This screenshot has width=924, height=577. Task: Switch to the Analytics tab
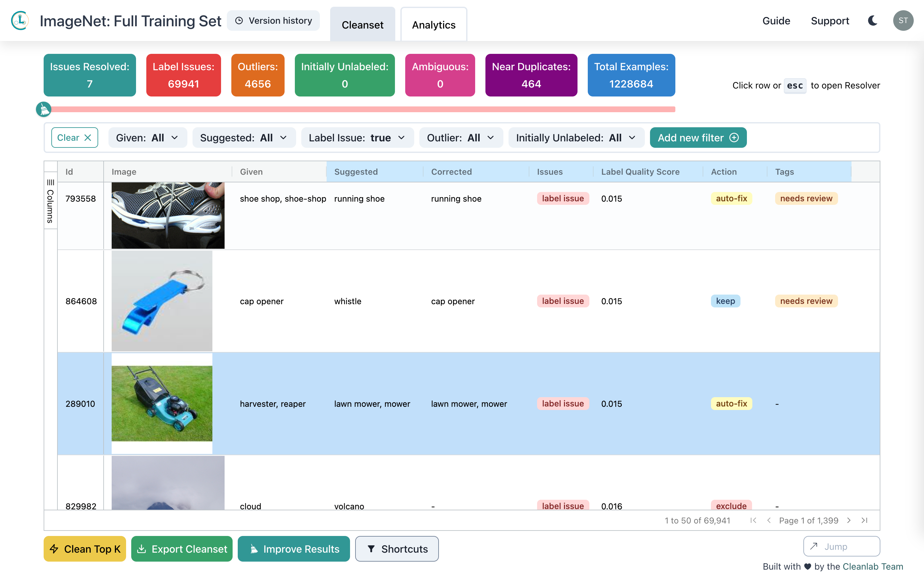(x=433, y=24)
